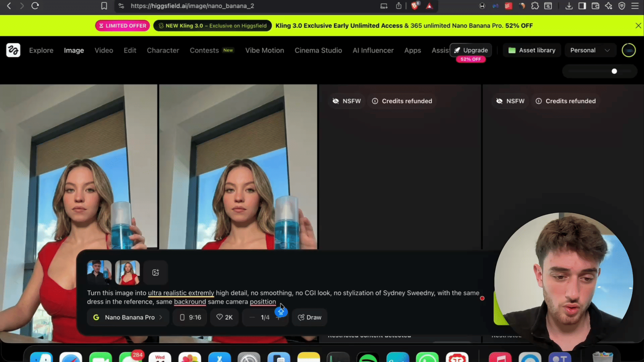
Task: Open 9:16 aspect ratio selector
Action: pyautogui.click(x=190, y=317)
